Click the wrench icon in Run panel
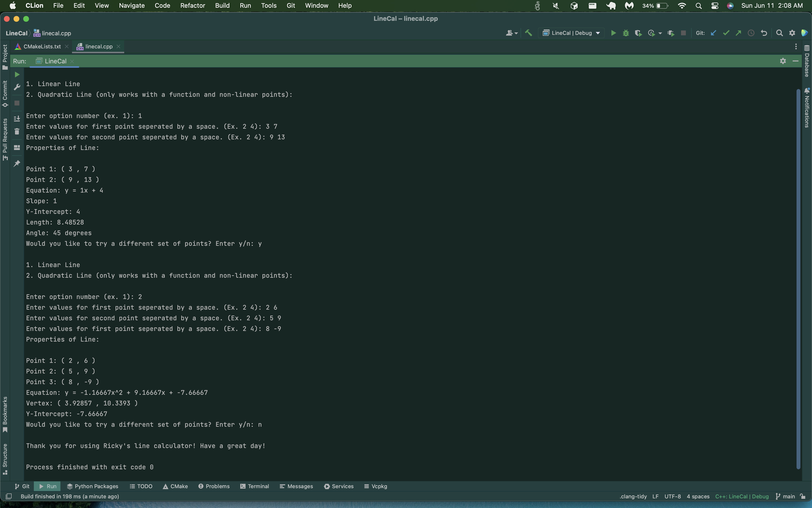The width and height of the screenshot is (812, 508). [17, 87]
